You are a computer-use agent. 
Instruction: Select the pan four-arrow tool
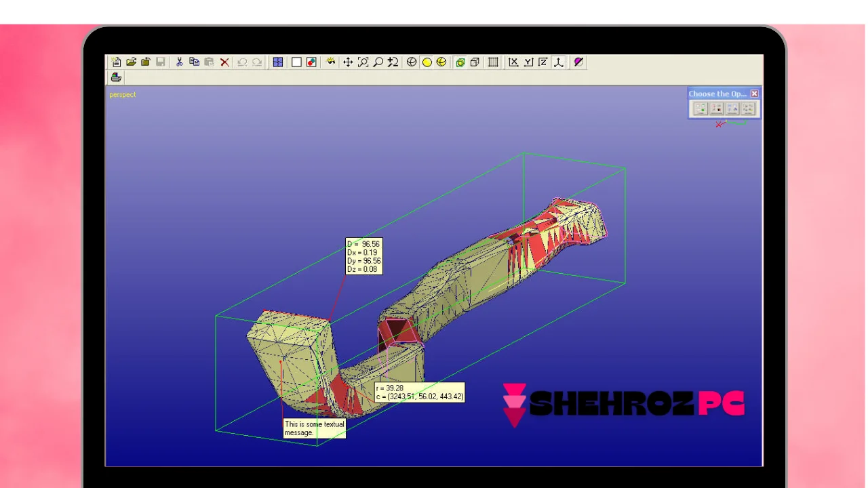348,62
